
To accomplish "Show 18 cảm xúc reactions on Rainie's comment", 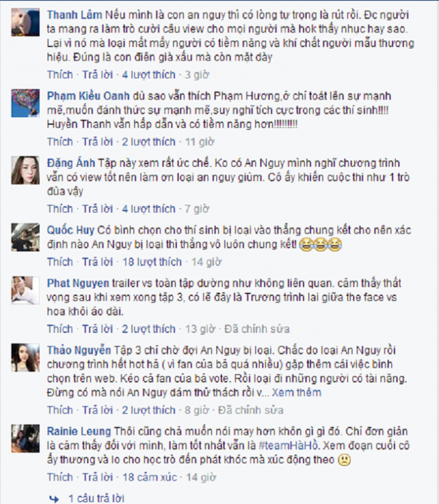I will click(150, 477).
